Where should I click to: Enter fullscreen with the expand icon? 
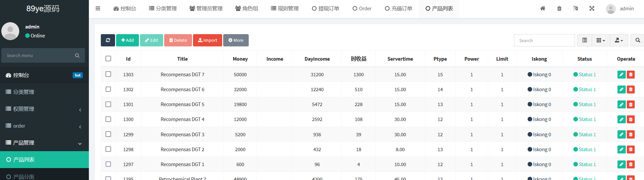592,9
